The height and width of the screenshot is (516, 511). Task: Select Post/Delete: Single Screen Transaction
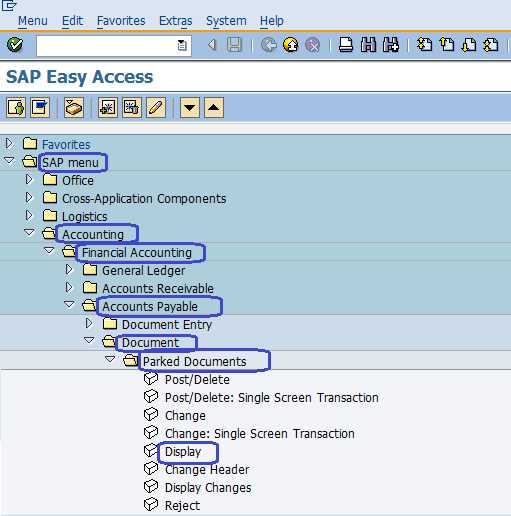coord(272,398)
